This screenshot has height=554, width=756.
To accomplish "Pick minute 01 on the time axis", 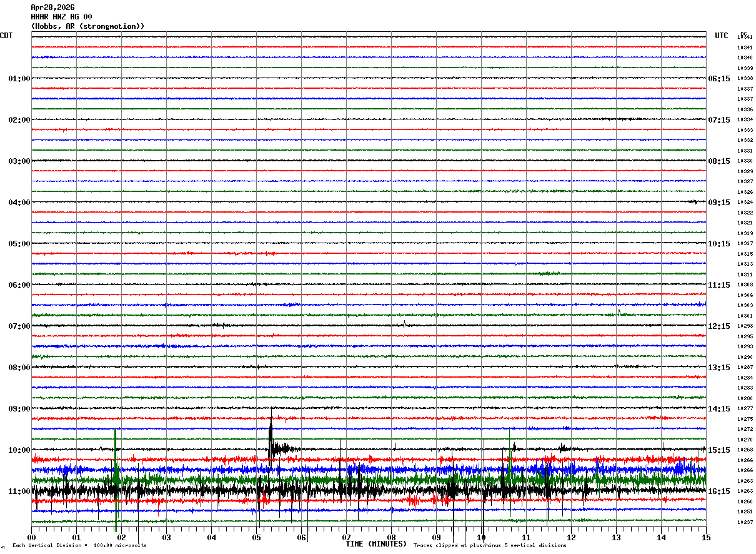I will [76, 538].
